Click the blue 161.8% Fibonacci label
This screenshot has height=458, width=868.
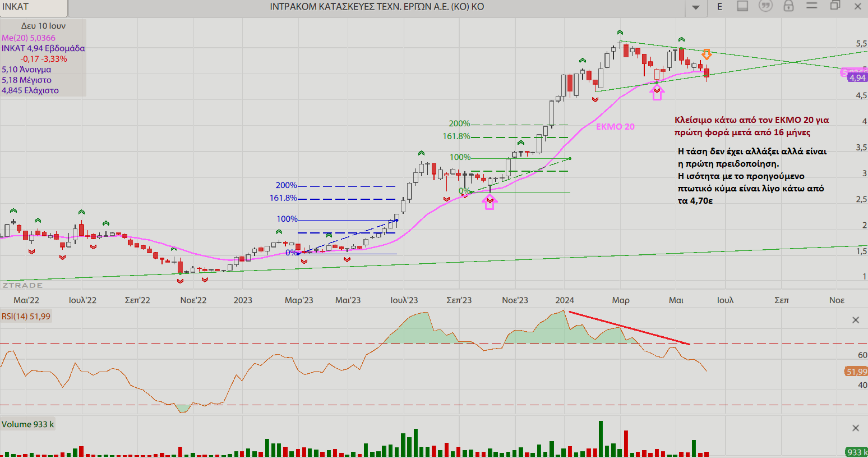tap(283, 198)
